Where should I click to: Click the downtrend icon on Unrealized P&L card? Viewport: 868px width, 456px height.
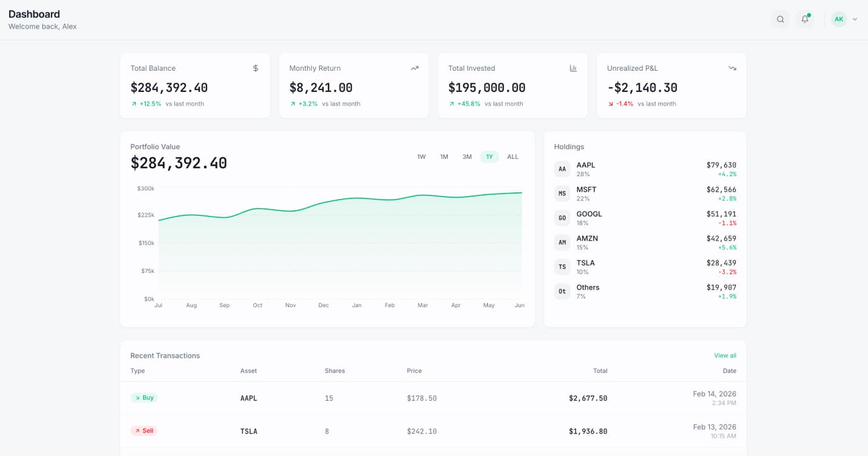732,68
